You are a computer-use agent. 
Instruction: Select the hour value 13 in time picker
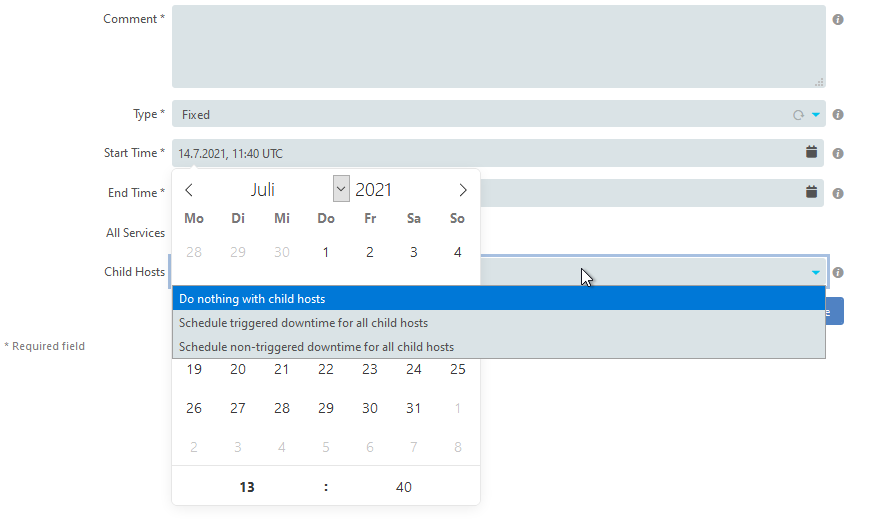click(x=247, y=487)
